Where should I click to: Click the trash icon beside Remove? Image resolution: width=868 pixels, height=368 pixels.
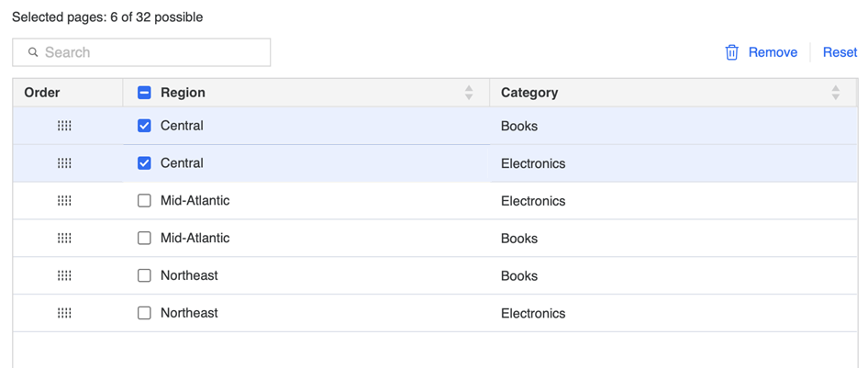(731, 52)
